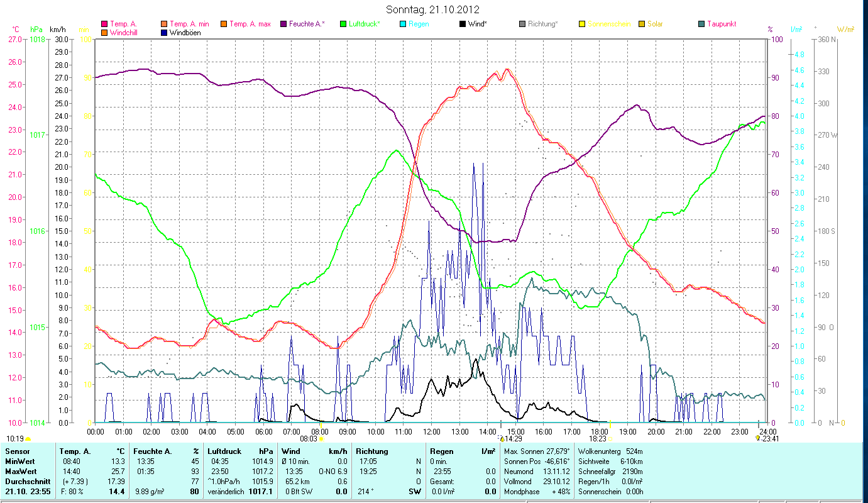The image size is (868, 503).
Task: Click the orange Windchill legend swatch
Action: pyautogui.click(x=104, y=32)
